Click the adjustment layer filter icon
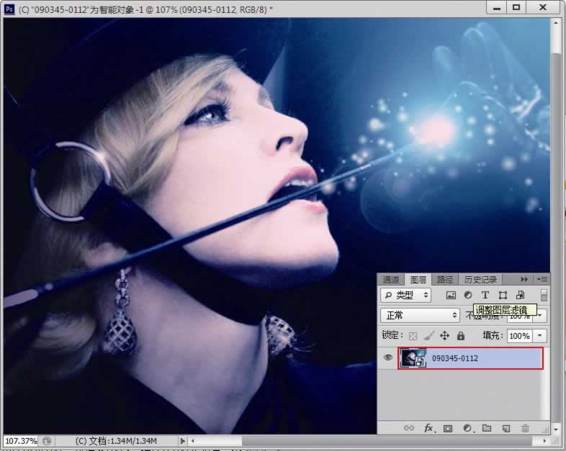Image resolution: width=566 pixels, height=451 pixels. (x=468, y=295)
